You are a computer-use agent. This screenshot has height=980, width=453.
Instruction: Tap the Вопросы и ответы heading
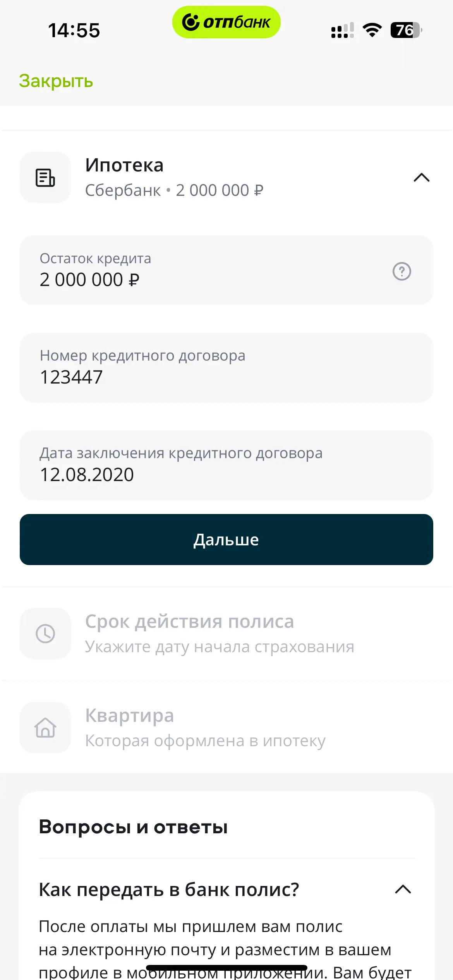tap(133, 827)
